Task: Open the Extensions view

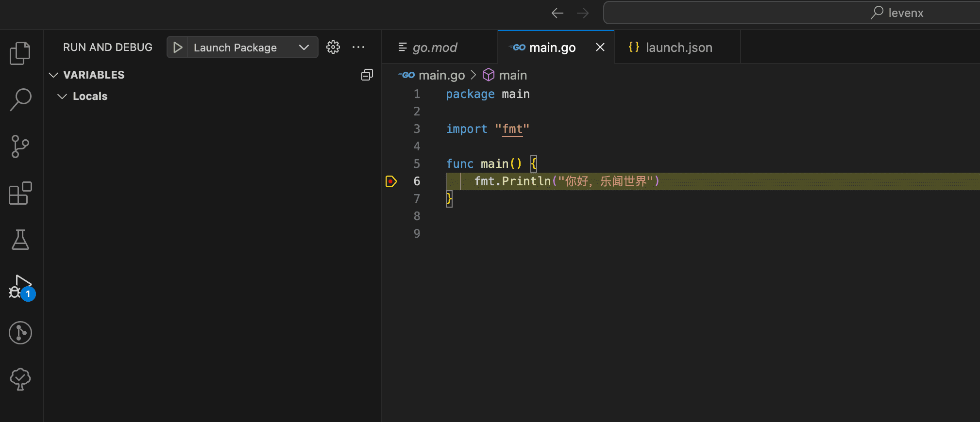Action: click(20, 193)
